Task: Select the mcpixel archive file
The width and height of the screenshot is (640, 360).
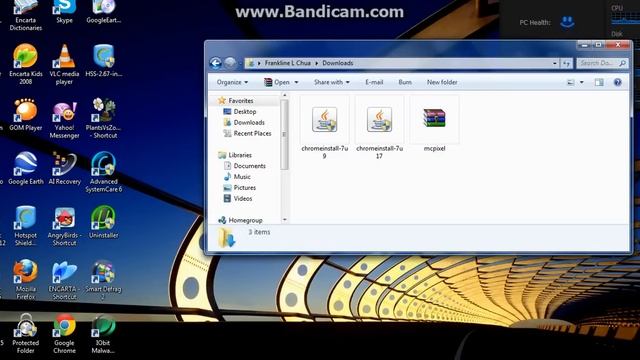Action: [x=434, y=124]
